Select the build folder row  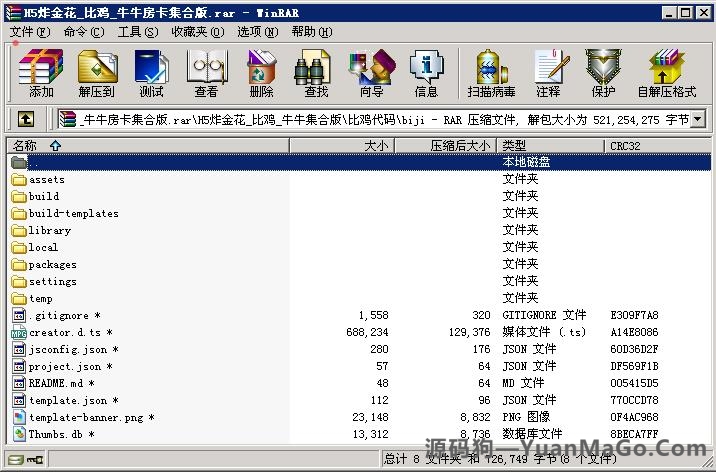(359, 196)
